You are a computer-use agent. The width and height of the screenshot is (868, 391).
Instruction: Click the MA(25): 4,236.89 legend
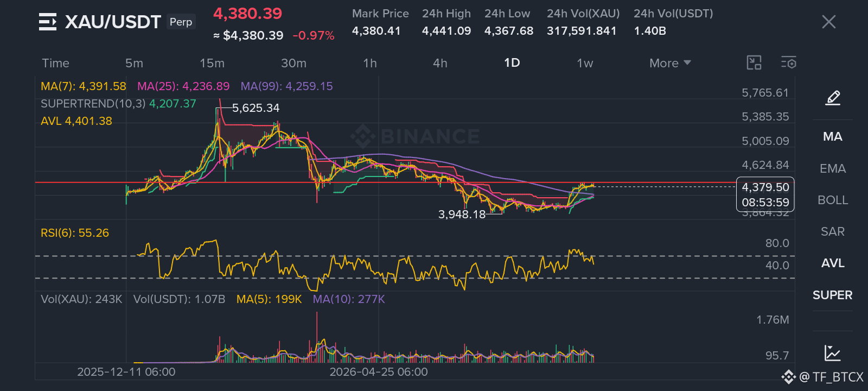coord(183,86)
